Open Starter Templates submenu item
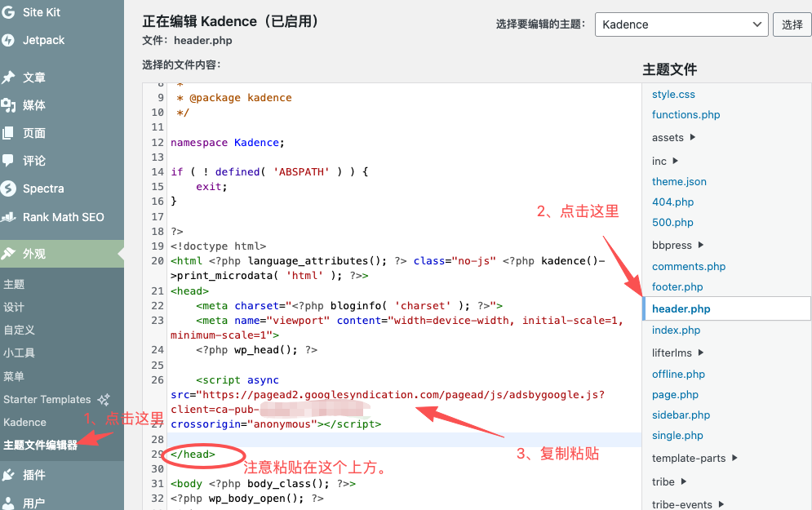Image resolution: width=812 pixels, height=510 pixels. pyautogui.click(x=47, y=400)
